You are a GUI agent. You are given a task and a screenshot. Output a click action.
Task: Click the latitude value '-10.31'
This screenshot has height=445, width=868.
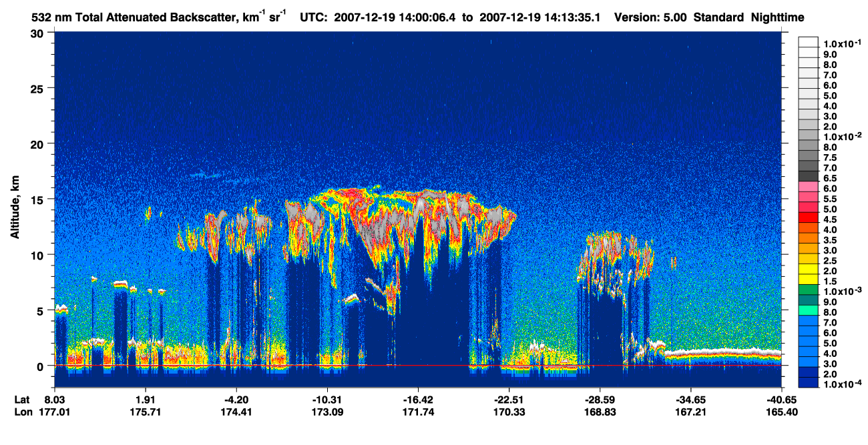[x=327, y=400]
